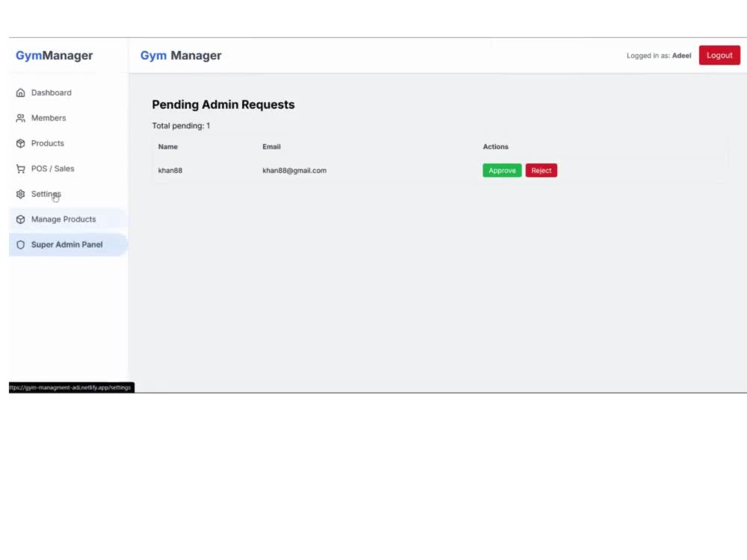Click the Pending Admin Requests heading
The width and height of the screenshot is (747, 560).
pos(223,105)
